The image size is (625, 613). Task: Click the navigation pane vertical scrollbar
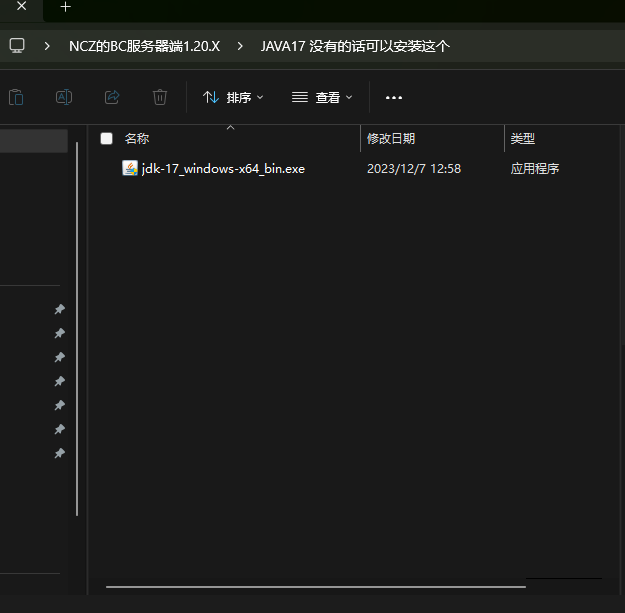(x=77, y=329)
